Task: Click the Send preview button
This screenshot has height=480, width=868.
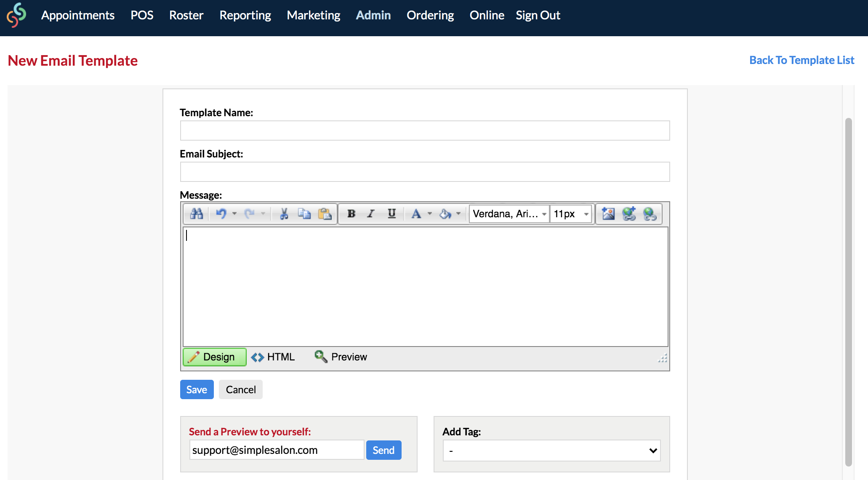Action: coord(383,450)
